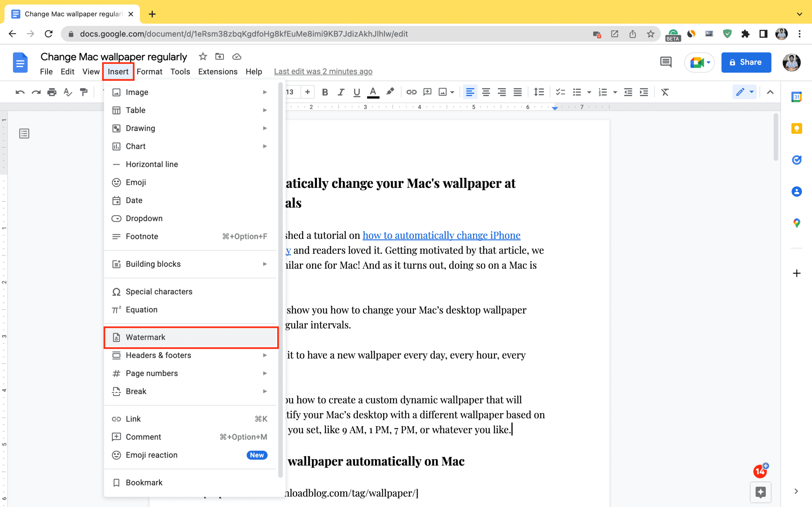This screenshot has width=812, height=507.
Task: Open the Format menu
Action: pyautogui.click(x=149, y=71)
